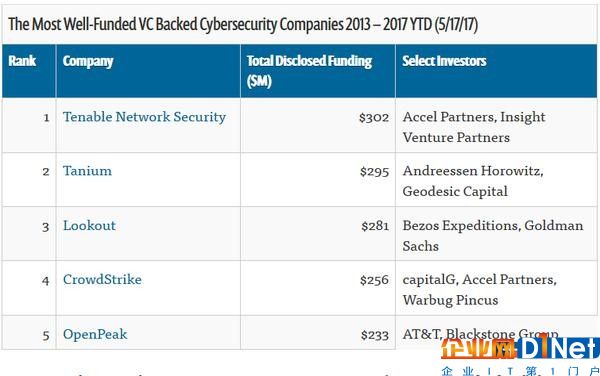Click the Accel Partners, Insight Venture cell
Screen dimensions: 600x376
point(496,125)
